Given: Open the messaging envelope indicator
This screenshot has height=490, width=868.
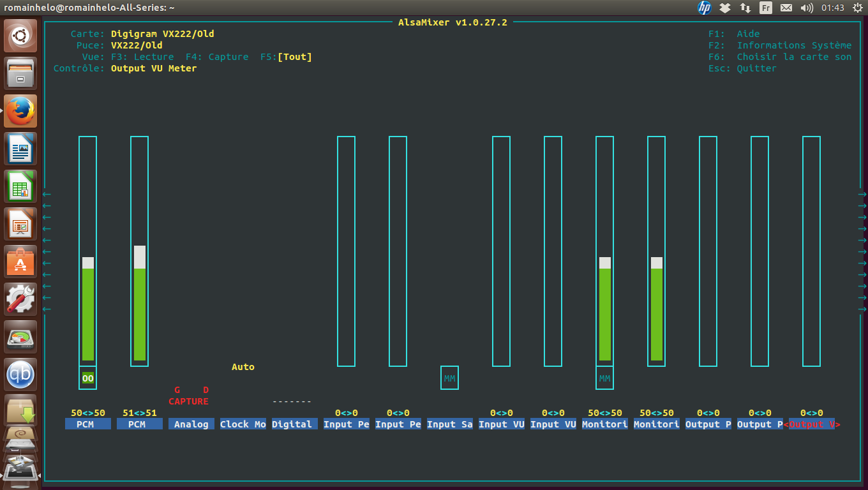Looking at the screenshot, I should (x=786, y=8).
